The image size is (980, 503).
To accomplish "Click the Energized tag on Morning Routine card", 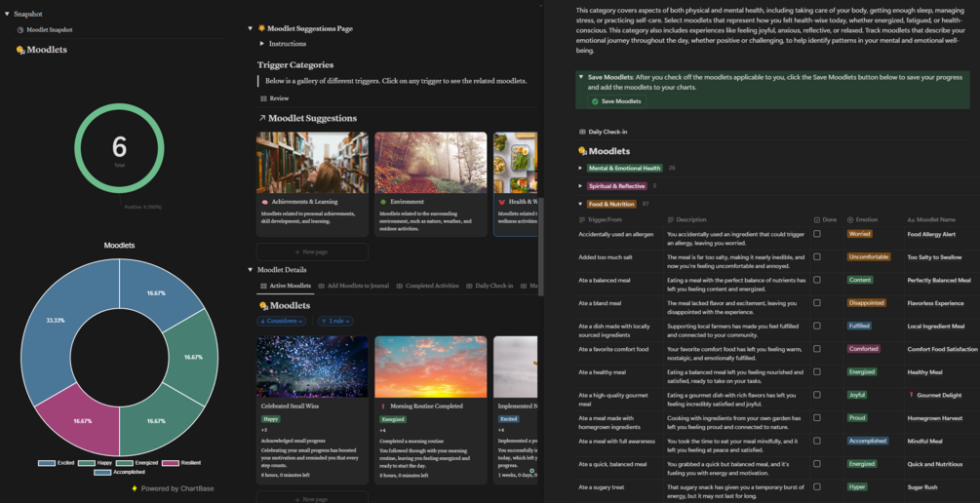I will (393, 419).
